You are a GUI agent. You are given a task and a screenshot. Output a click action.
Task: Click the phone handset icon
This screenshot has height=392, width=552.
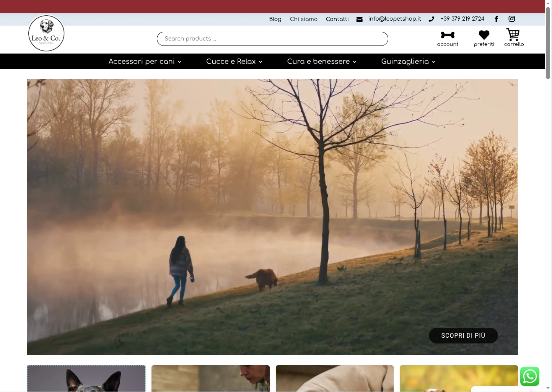(x=431, y=19)
